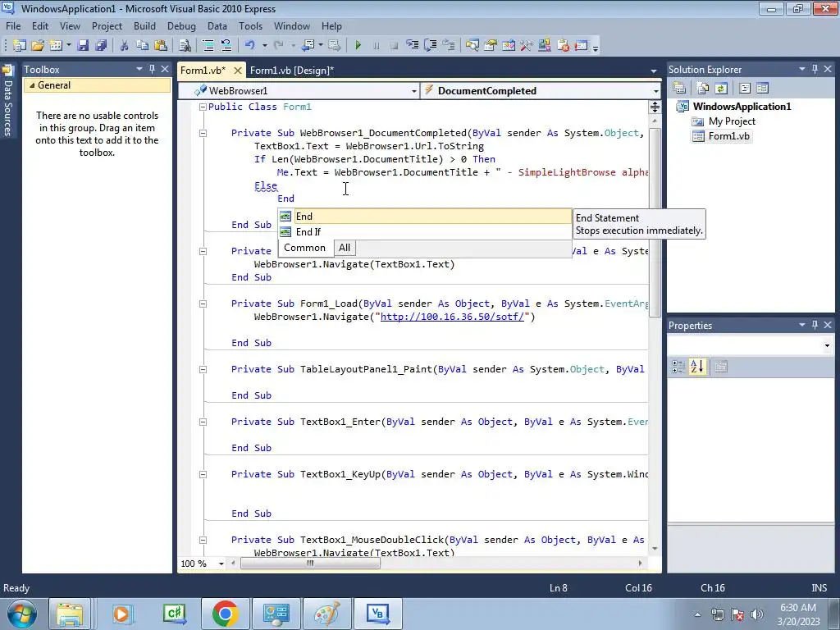This screenshot has width=840, height=630.
Task: Click Refresh in Solution Explorer toolbar
Action: point(720,89)
